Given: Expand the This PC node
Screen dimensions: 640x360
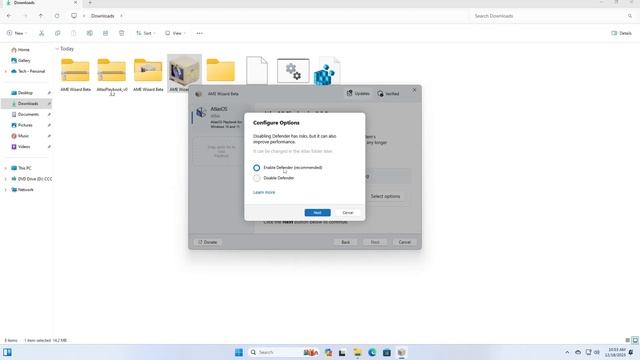Looking at the screenshot, I should (x=6, y=168).
